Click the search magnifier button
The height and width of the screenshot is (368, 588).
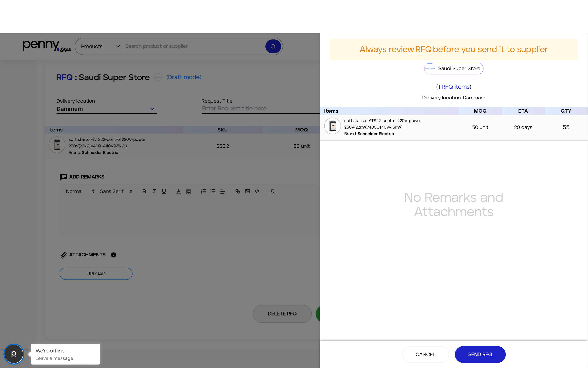coord(273,46)
